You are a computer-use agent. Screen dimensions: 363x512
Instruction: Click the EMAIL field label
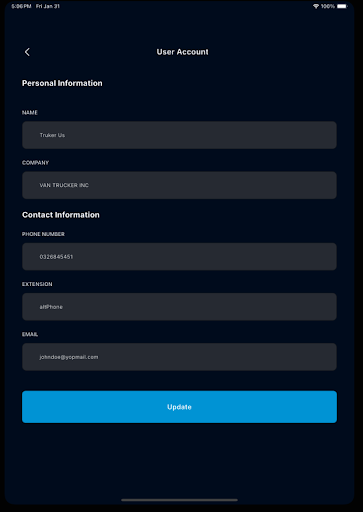click(x=30, y=334)
